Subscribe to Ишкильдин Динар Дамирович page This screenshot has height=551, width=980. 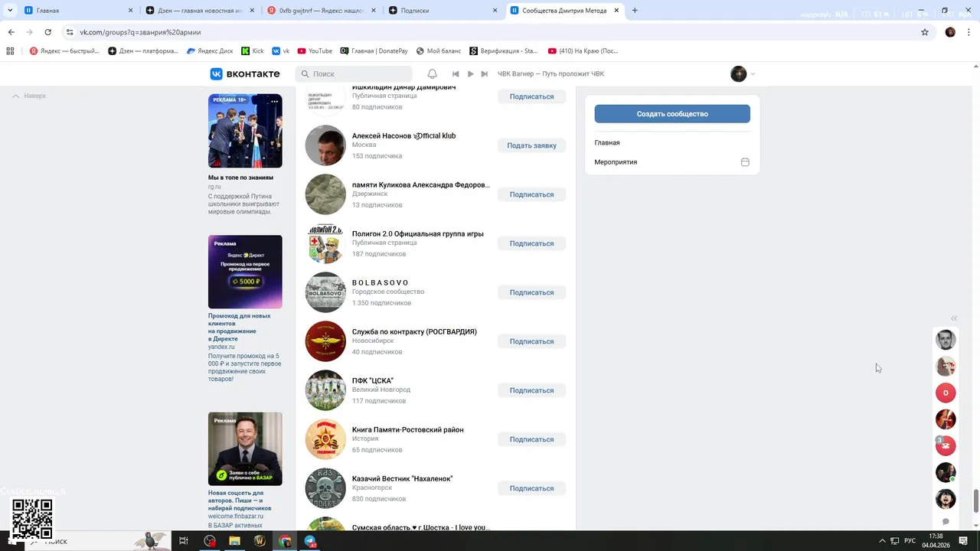click(x=531, y=96)
